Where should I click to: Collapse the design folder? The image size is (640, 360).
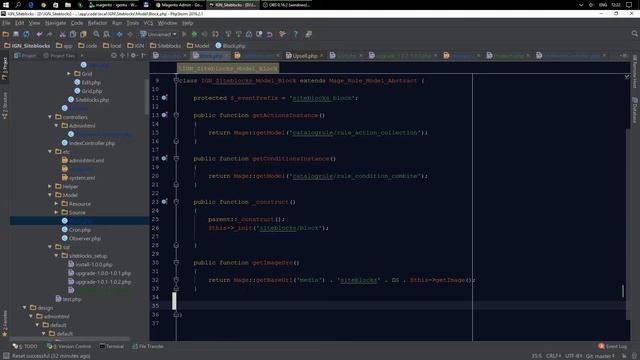click(x=24, y=308)
